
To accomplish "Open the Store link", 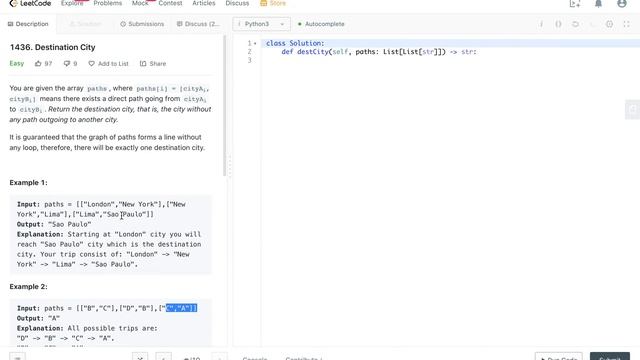I will pyautogui.click(x=273, y=3).
